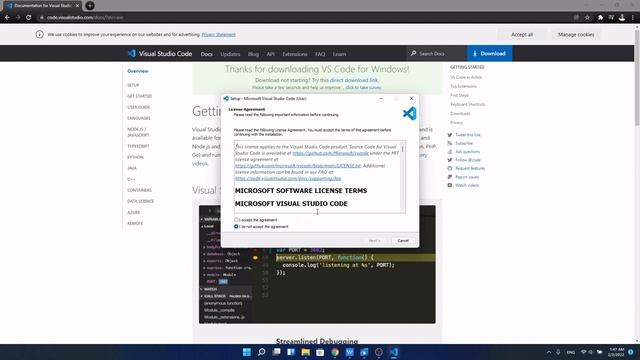Click 'VS Code in Action' in right sidebar

pos(466,77)
